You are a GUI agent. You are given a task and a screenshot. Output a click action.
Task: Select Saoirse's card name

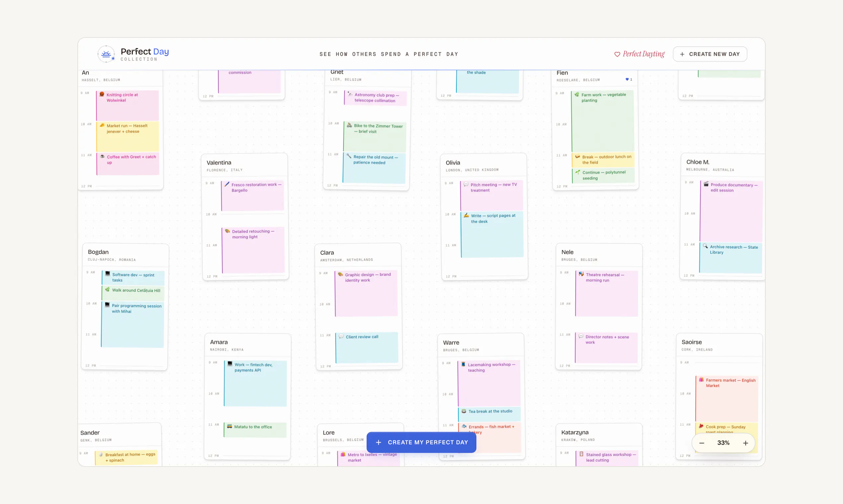point(691,342)
